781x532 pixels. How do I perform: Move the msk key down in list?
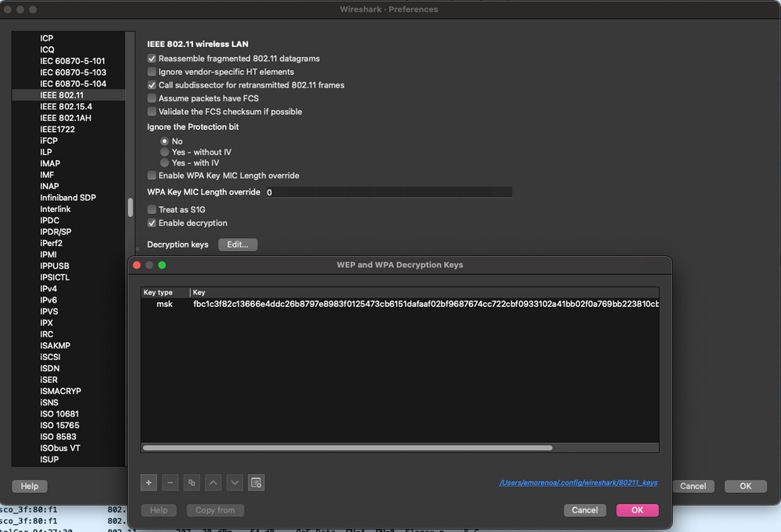tap(234, 482)
